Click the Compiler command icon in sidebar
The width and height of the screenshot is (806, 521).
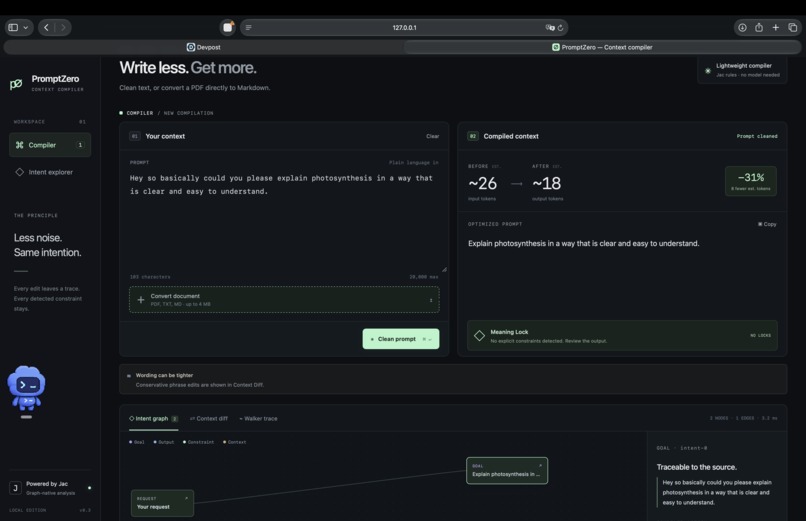[20, 145]
